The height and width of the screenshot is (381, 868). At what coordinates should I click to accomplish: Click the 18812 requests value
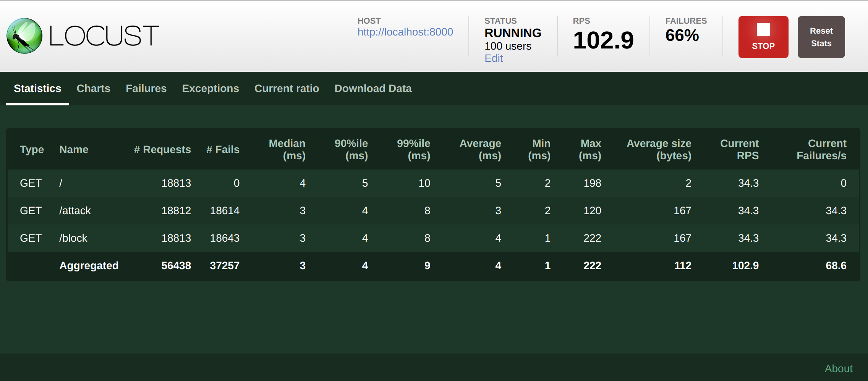176,211
